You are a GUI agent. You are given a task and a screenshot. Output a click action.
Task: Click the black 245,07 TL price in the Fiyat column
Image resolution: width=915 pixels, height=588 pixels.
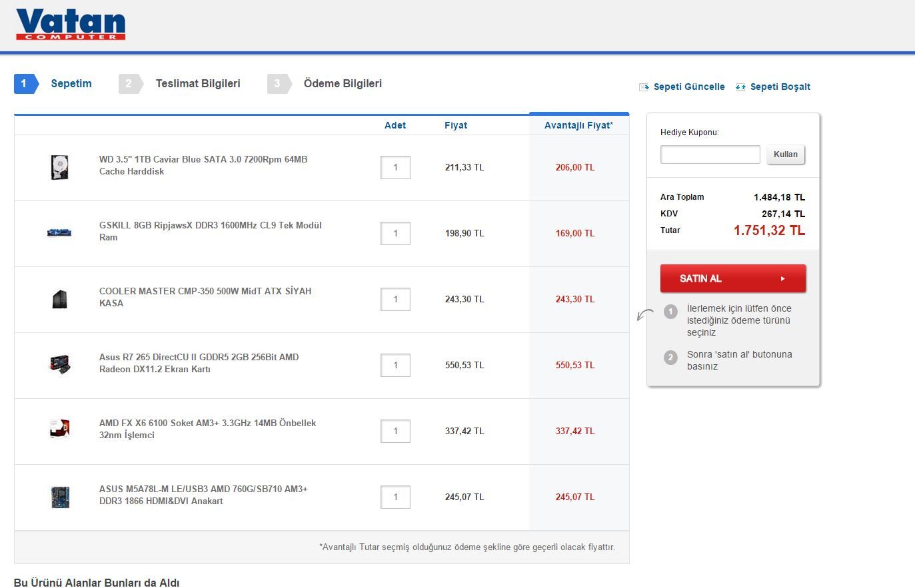pos(464,497)
